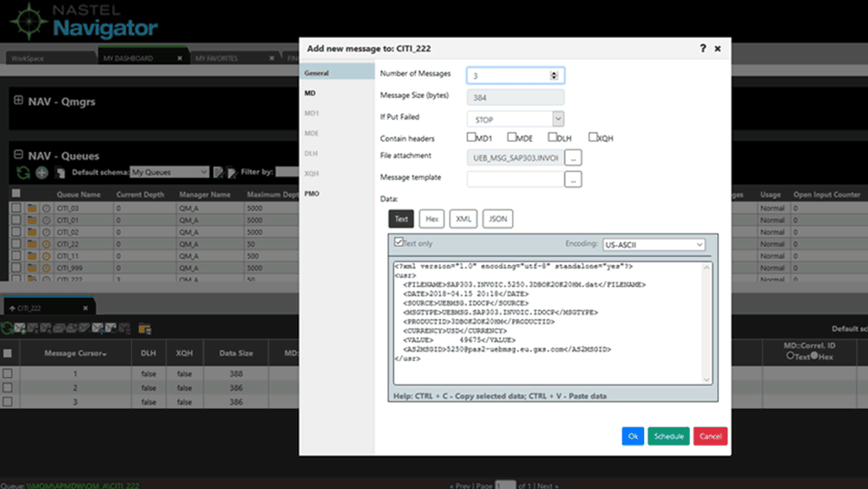This screenshot has width=868, height=489.
Task: Close the Add new message dialog
Action: pyautogui.click(x=718, y=49)
